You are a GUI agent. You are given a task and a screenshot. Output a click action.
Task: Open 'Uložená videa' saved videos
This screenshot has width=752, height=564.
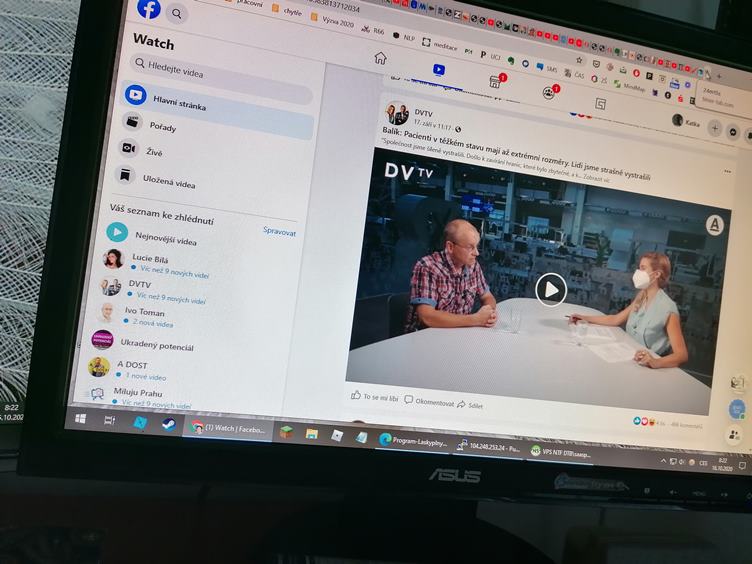[x=169, y=181]
